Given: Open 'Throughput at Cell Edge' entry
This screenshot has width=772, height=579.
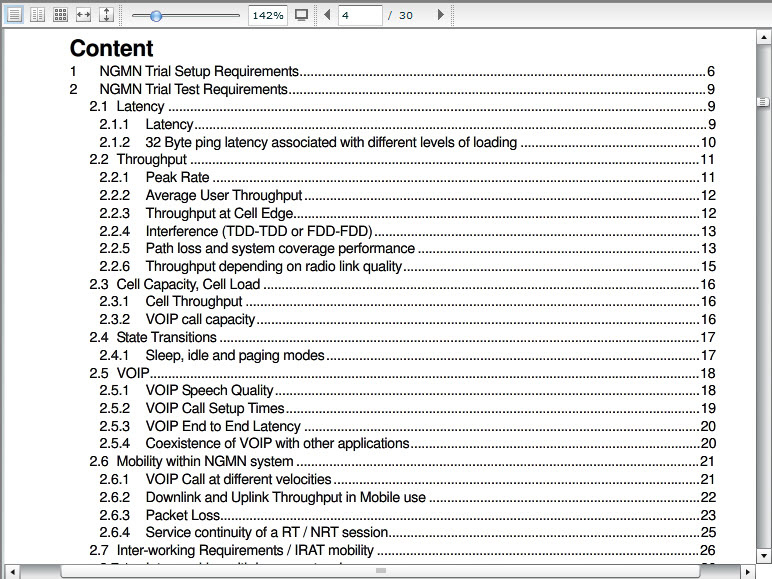Looking at the screenshot, I should 407,213.
